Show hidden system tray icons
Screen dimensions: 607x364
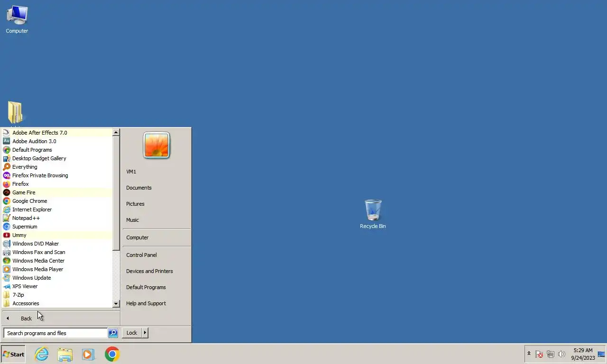tap(529, 354)
